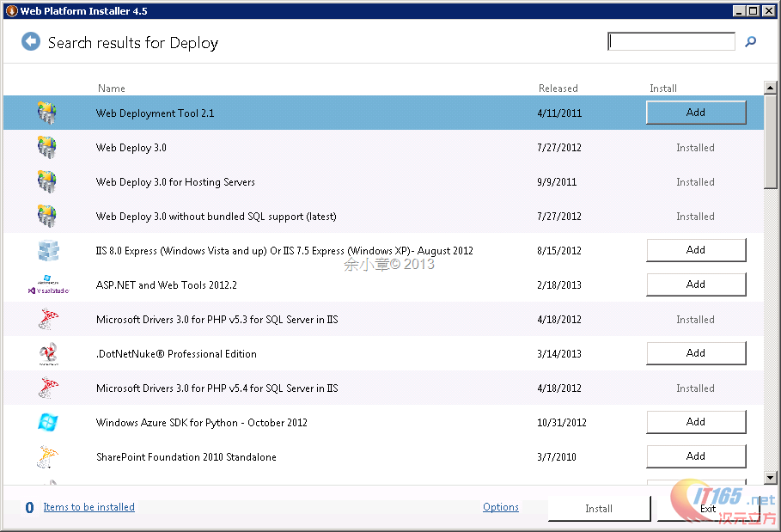Click the PHP v5.3 SQL drivers icon
Image resolution: width=781 pixels, height=532 pixels.
coord(48,319)
